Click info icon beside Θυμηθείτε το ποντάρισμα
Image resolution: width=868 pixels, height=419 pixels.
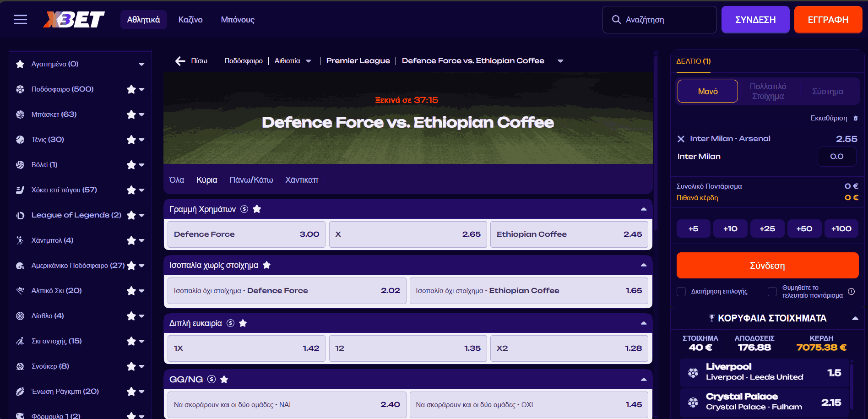click(x=851, y=292)
